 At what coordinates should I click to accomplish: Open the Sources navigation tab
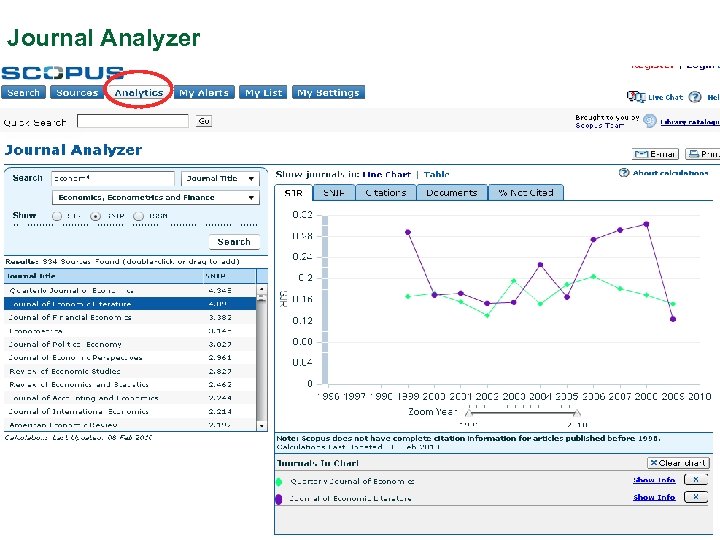pyautogui.click(x=77, y=92)
